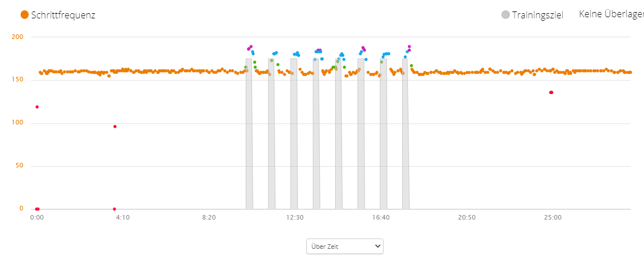Viewport: 644px width, 258px height.
Task: Click the gray target bar just right of 12:30
Action: click(316, 138)
